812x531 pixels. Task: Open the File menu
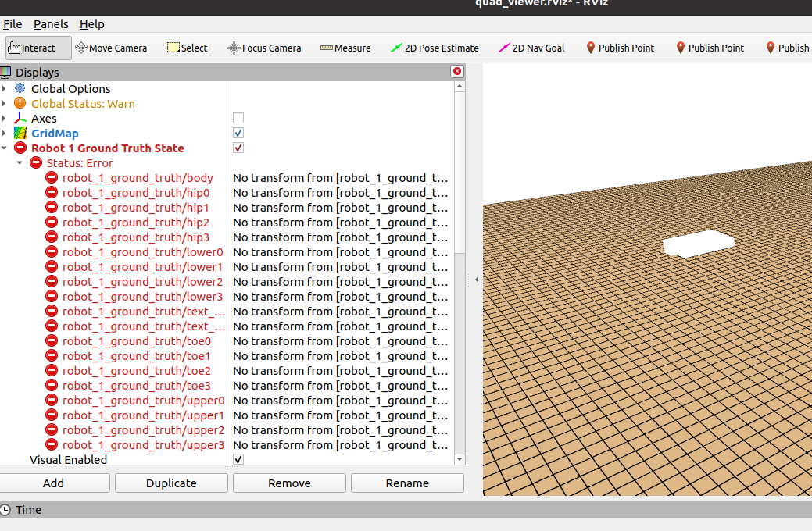click(13, 24)
